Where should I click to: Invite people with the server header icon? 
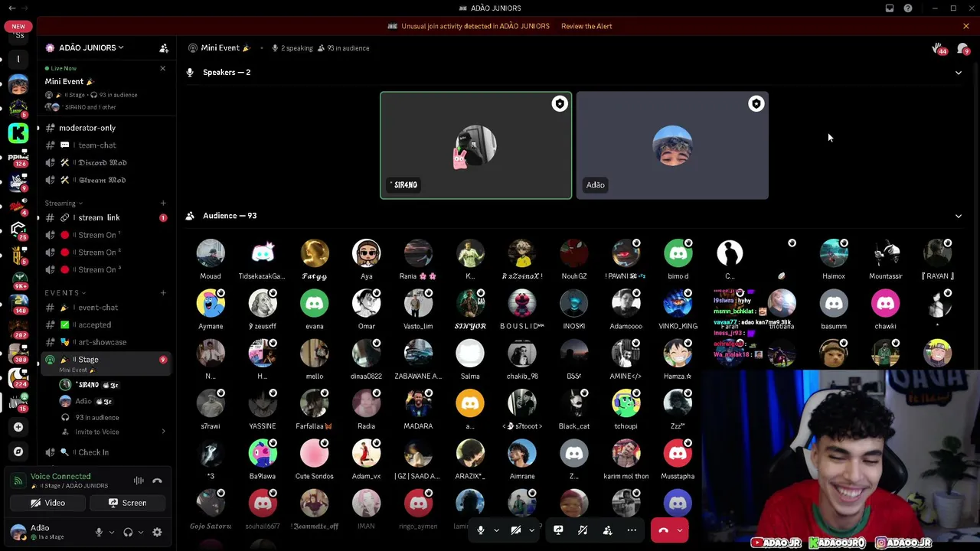(x=164, y=47)
